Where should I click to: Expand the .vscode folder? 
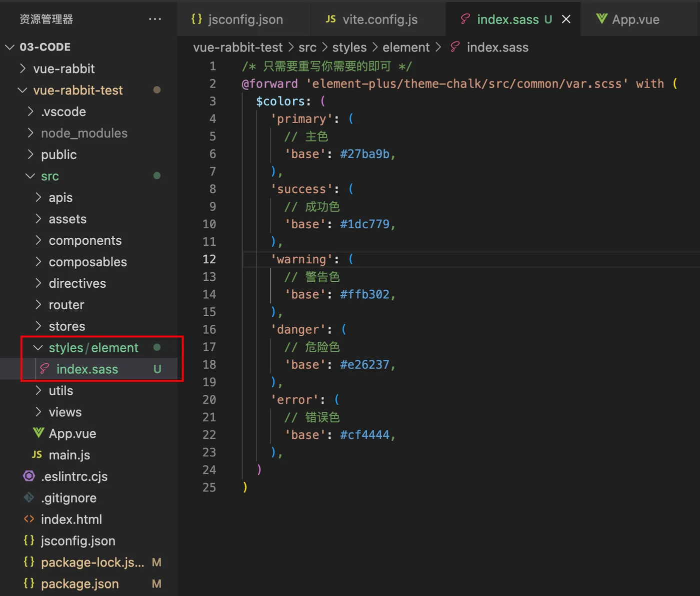[x=30, y=111]
